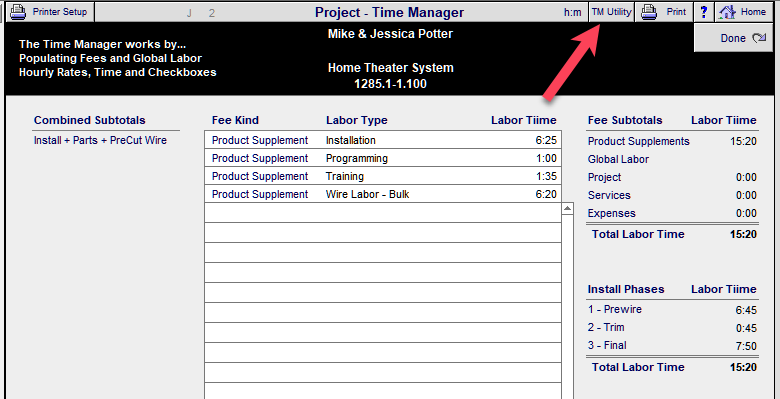Click the project number 1285.1-1.100
Viewport: 780px width, 399px height.
point(390,84)
